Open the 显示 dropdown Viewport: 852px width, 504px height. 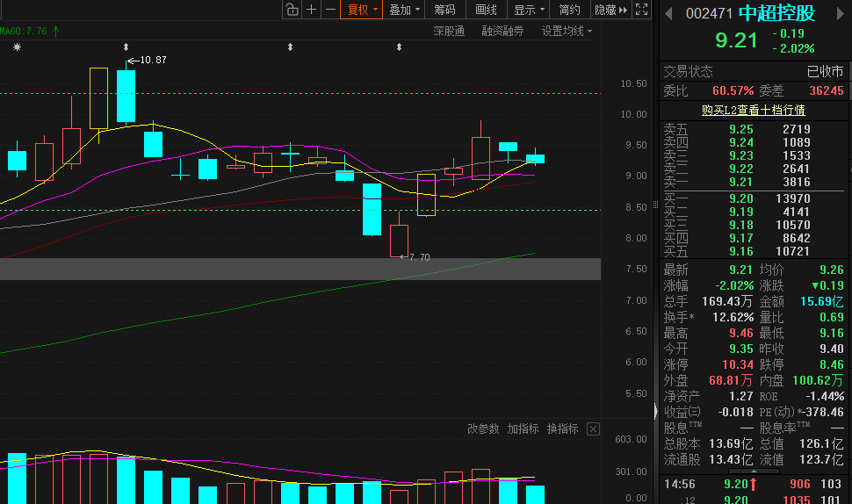529,10
